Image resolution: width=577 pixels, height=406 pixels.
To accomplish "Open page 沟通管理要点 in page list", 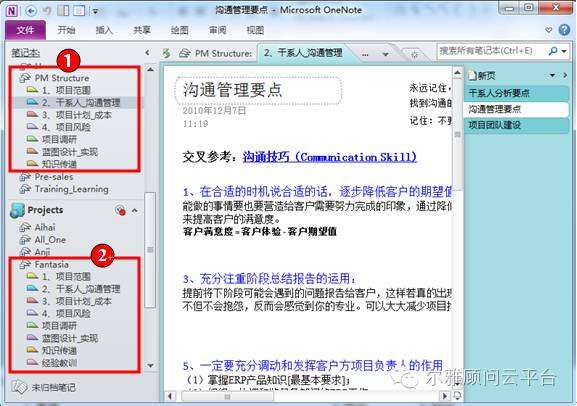I will click(x=516, y=109).
